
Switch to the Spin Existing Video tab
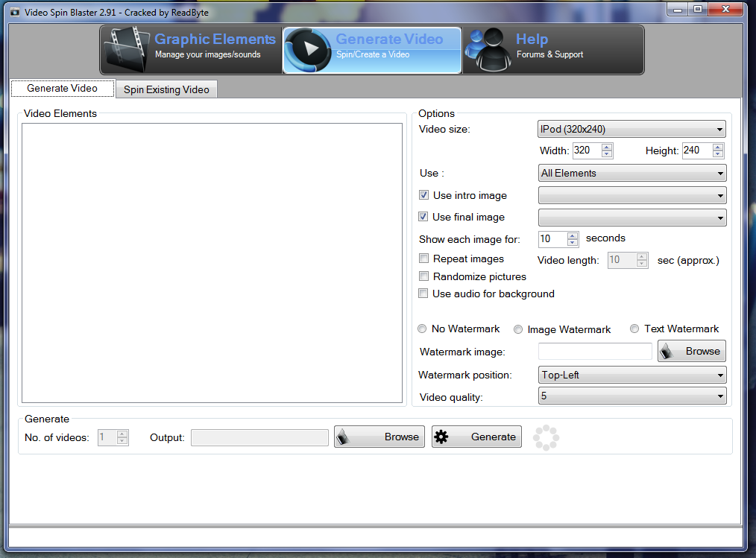166,89
